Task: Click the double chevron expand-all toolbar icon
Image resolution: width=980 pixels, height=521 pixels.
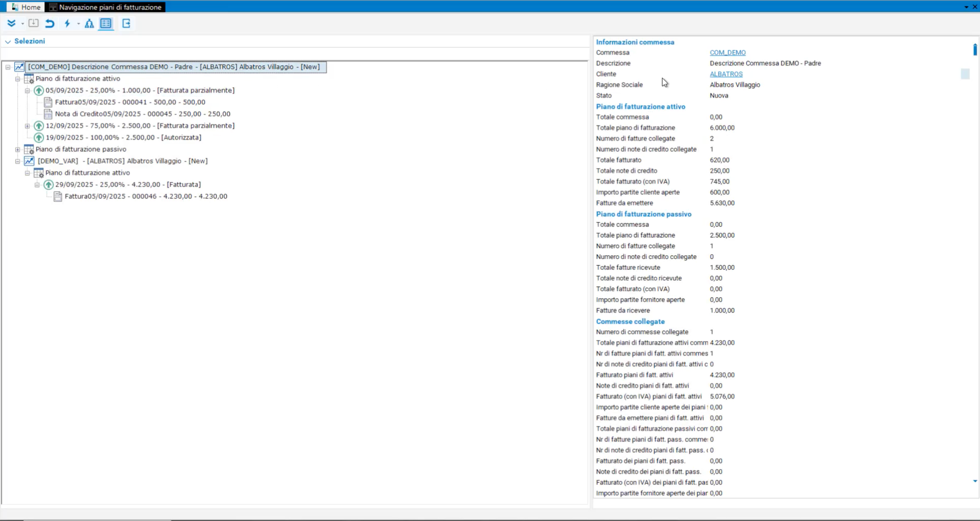Action: coord(11,24)
